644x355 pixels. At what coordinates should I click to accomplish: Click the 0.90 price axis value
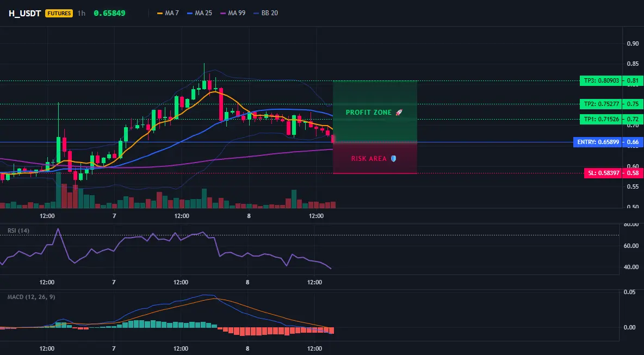point(633,43)
